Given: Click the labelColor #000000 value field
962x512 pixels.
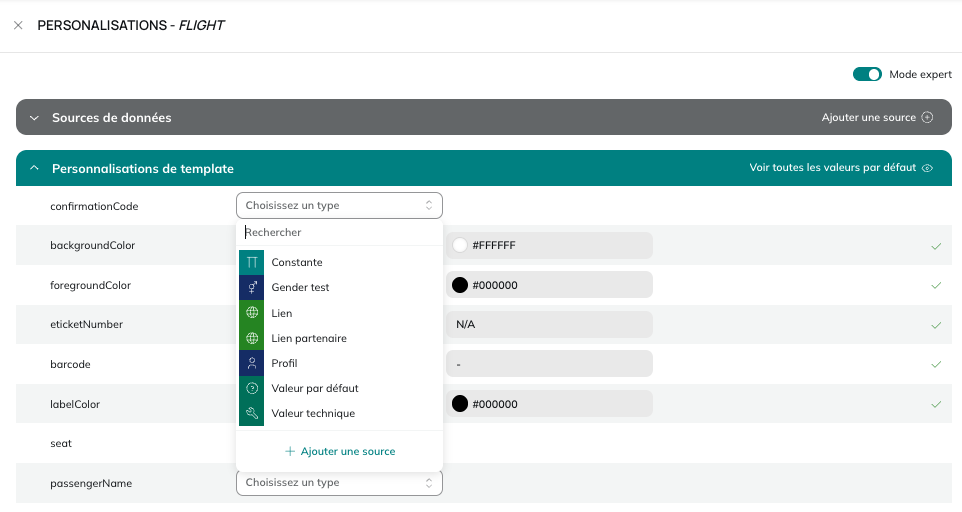Looking at the screenshot, I should tap(549, 404).
